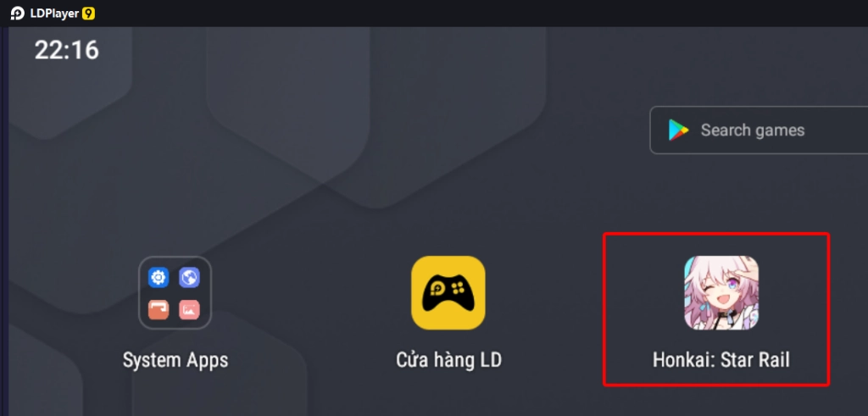This screenshot has width=868, height=416.
Task: Launch the Honkai: Star Rail app icon
Action: pos(721,292)
